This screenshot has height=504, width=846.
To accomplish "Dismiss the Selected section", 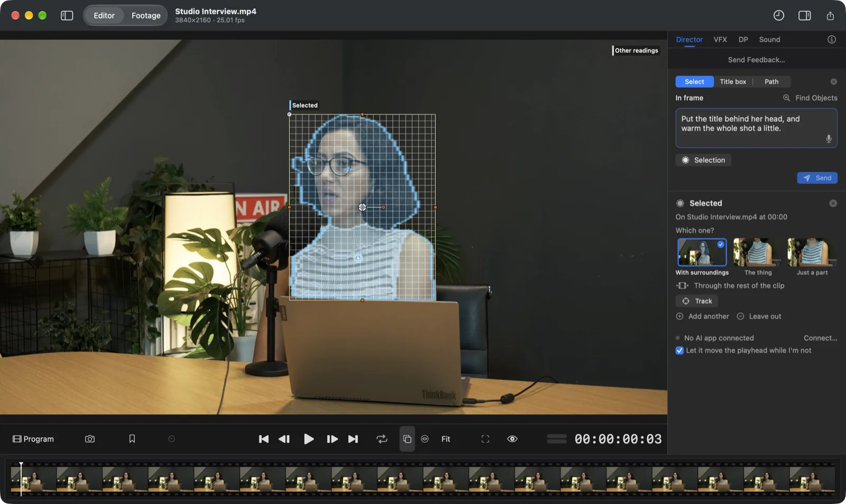I will 833,203.
